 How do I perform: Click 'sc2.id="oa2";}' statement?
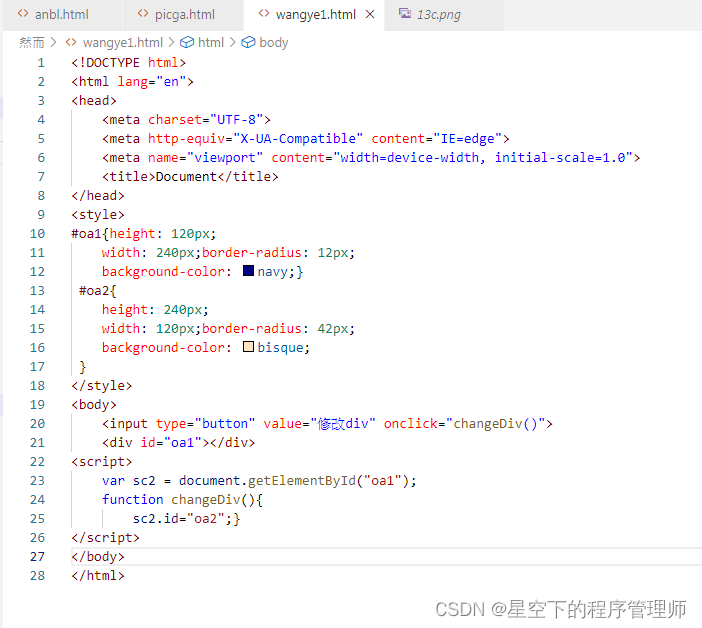click(186, 519)
